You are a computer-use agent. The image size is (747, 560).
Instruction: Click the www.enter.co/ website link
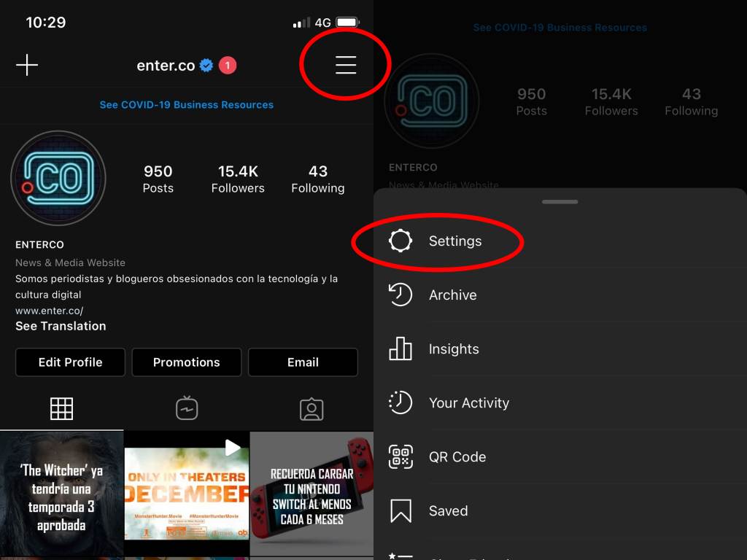(x=49, y=311)
